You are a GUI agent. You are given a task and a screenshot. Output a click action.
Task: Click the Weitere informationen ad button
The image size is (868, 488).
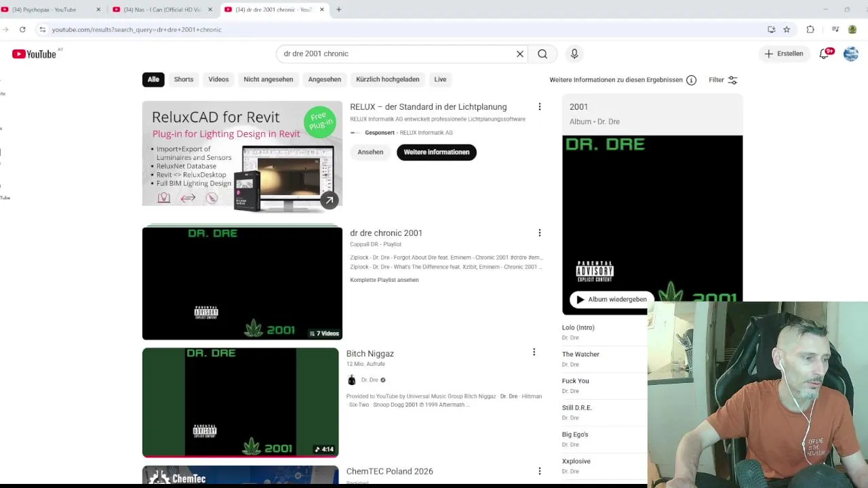coord(437,152)
